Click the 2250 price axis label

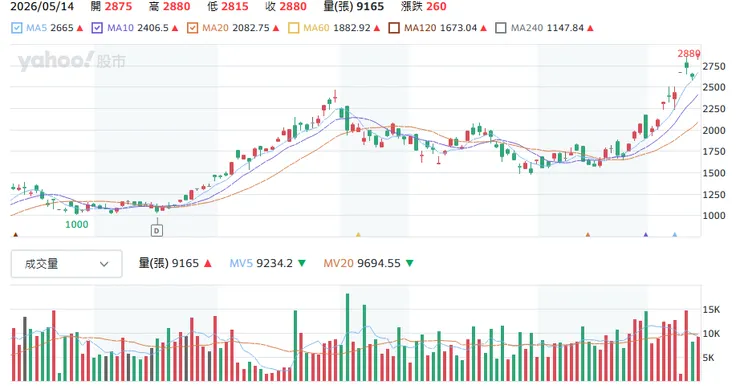714,109
